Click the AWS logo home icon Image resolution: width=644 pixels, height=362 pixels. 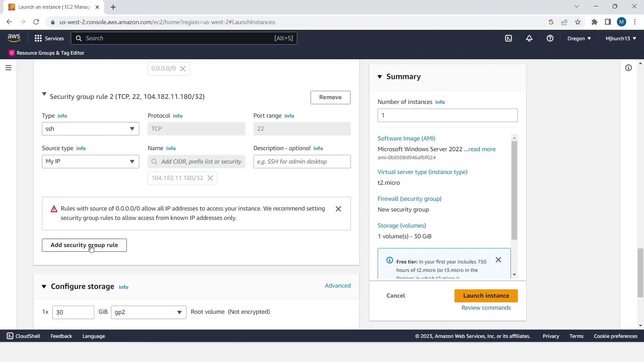14,38
